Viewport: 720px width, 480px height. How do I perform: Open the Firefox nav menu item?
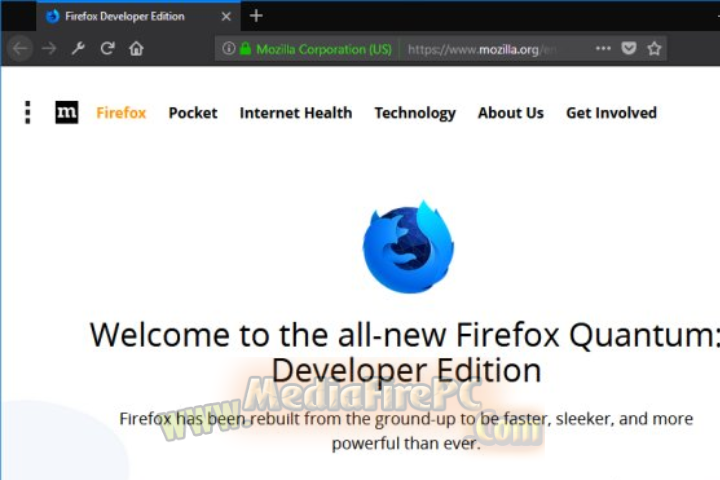121,113
